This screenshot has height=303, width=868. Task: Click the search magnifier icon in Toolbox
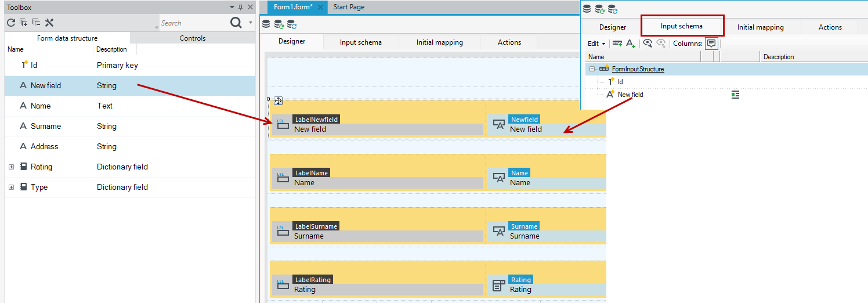pyautogui.click(x=236, y=23)
